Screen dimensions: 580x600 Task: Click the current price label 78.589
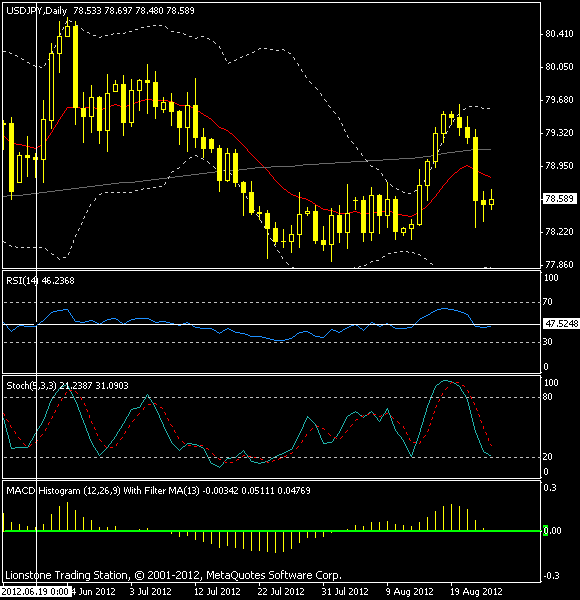point(559,199)
